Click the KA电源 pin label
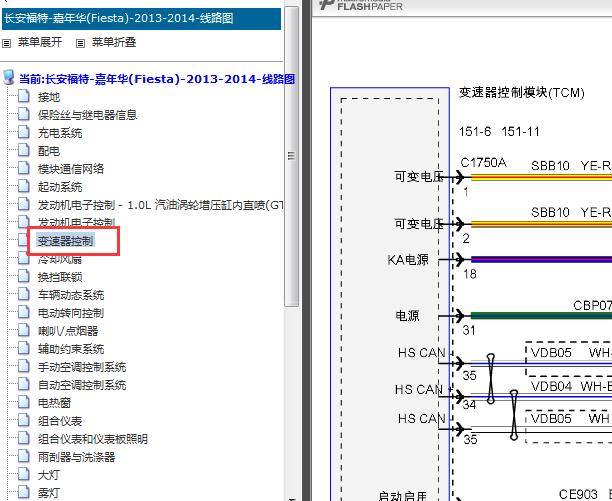Image resolution: width=612 pixels, height=501 pixels. [408, 259]
